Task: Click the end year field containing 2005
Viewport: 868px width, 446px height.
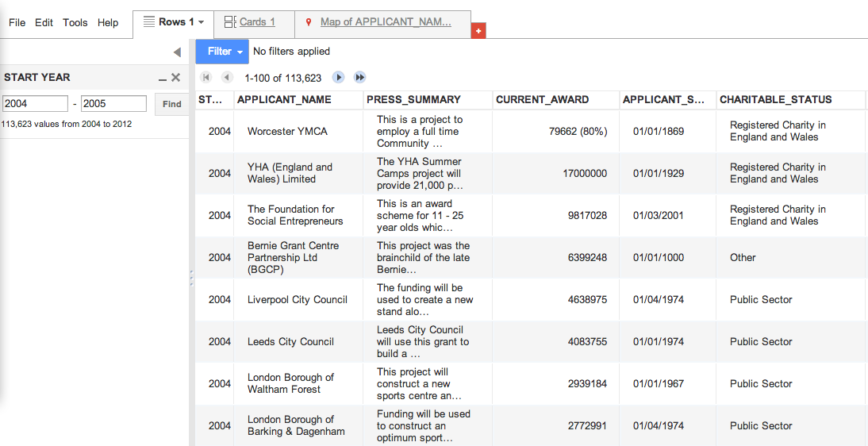Action: tap(113, 104)
